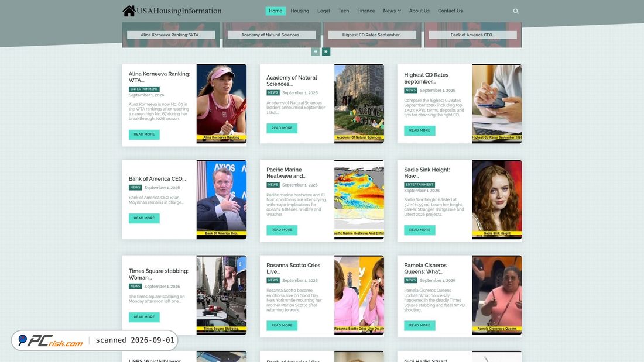644x362 pixels.
Task: Open the Housing menu item
Action: click(x=300, y=11)
